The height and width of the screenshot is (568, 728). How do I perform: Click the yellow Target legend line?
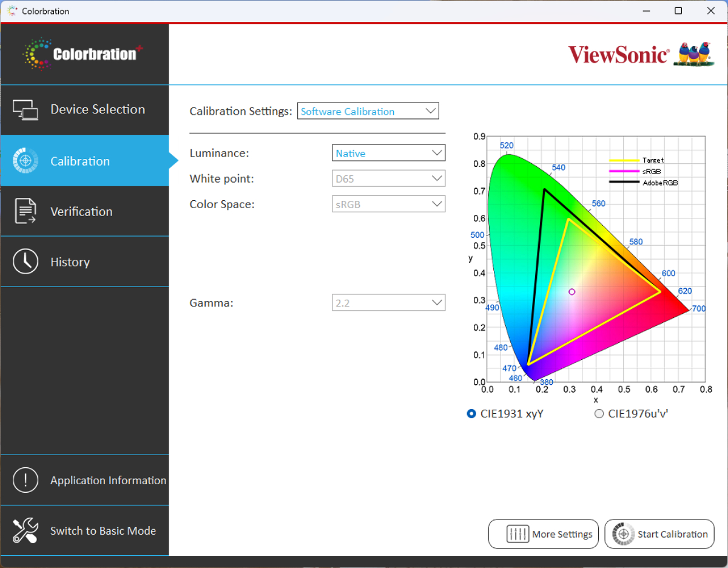click(x=624, y=160)
